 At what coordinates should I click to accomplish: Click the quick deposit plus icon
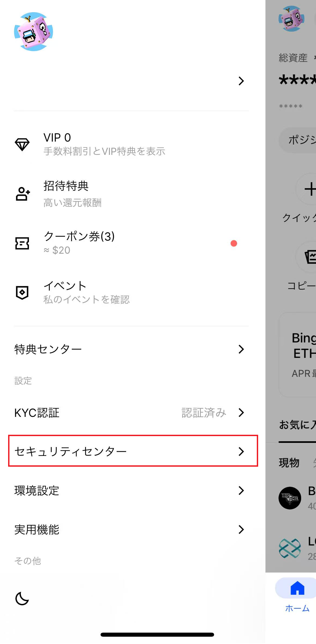click(311, 189)
